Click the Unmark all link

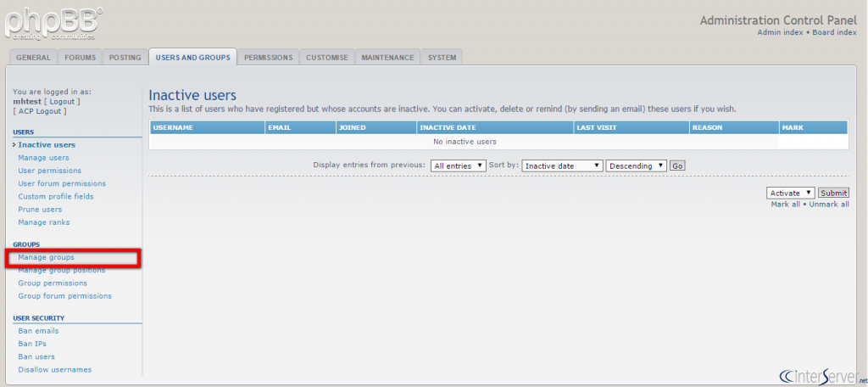pos(829,205)
